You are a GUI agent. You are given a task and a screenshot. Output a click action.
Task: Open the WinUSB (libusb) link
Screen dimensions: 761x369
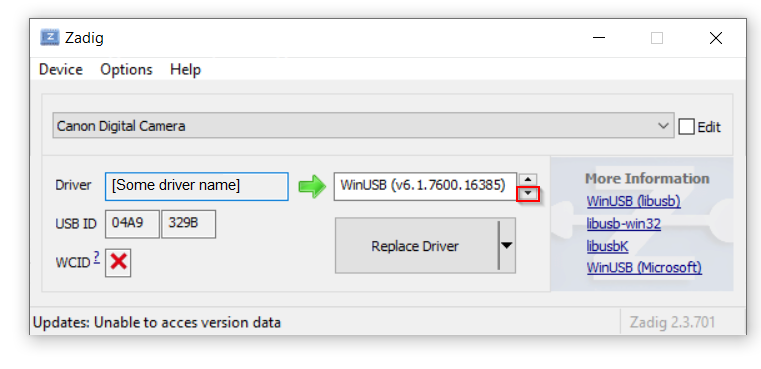633,201
